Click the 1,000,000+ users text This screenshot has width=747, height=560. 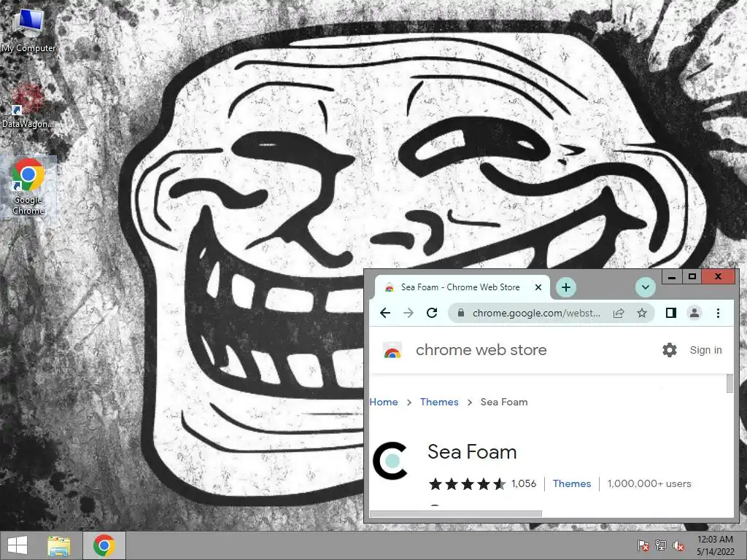pyautogui.click(x=649, y=484)
